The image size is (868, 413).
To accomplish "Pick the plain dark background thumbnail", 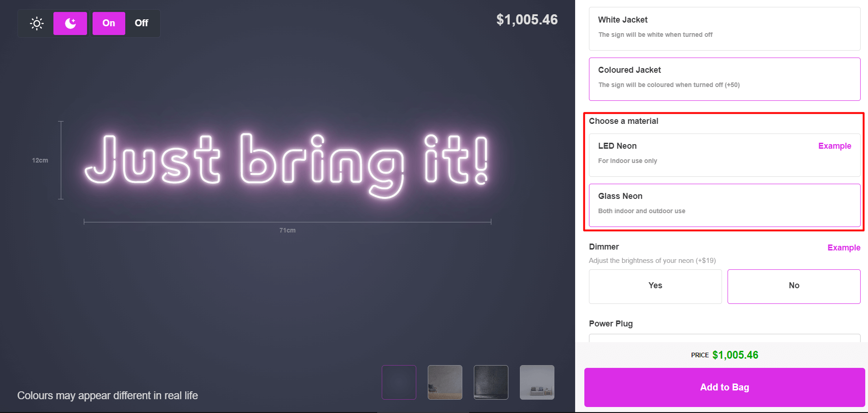I will pyautogui.click(x=399, y=382).
